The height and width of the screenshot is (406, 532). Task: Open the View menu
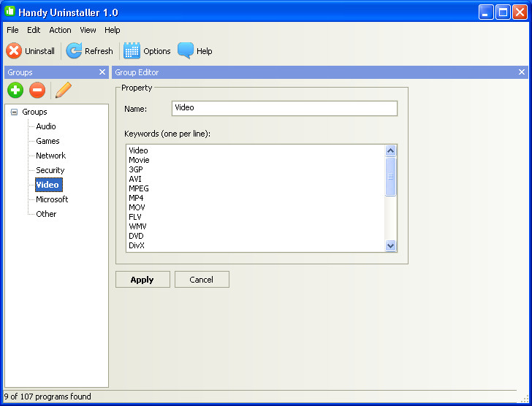tap(88, 30)
